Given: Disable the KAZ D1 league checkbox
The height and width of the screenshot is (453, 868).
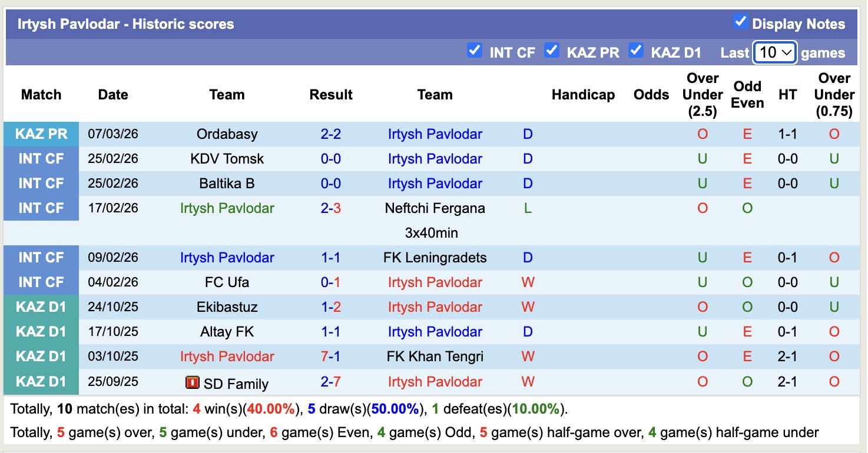Looking at the screenshot, I should (x=635, y=51).
